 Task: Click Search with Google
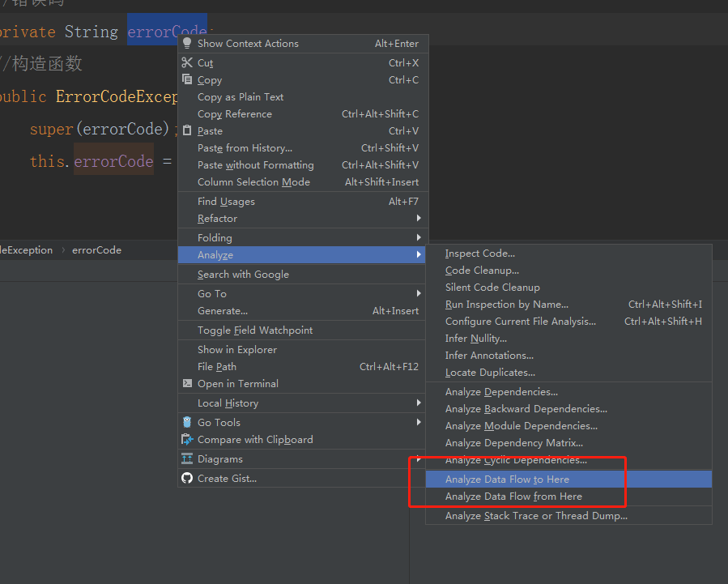point(243,275)
